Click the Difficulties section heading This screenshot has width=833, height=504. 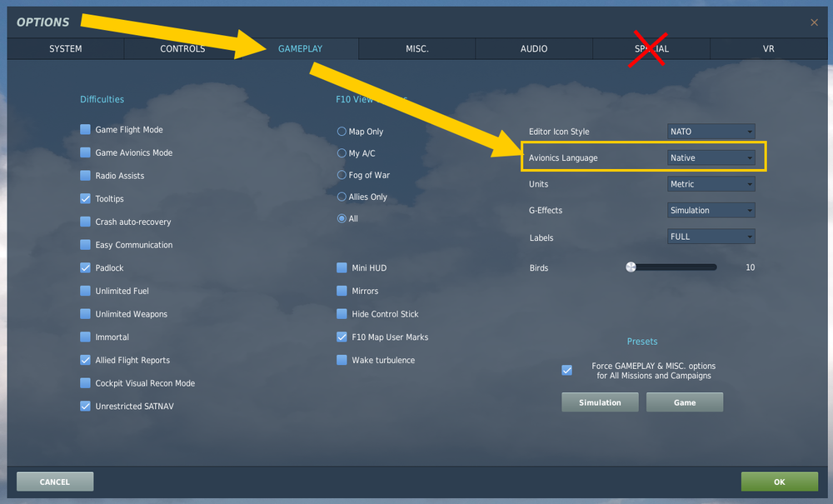(102, 99)
